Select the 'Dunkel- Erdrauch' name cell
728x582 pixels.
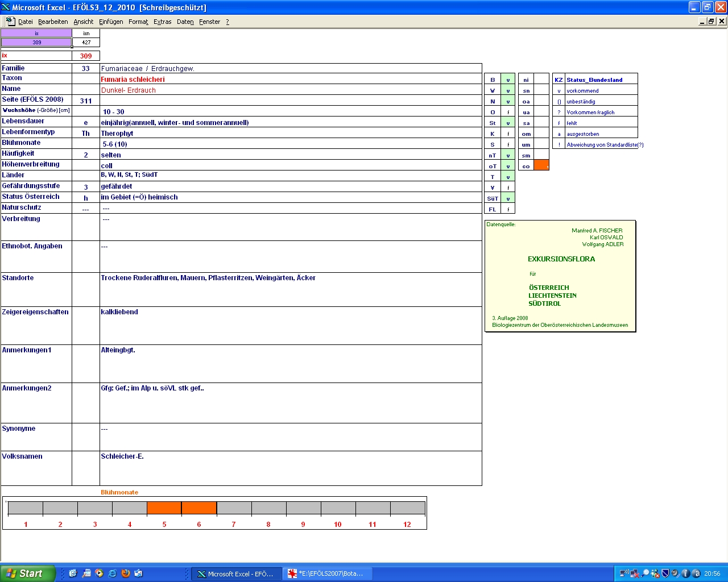[291, 90]
